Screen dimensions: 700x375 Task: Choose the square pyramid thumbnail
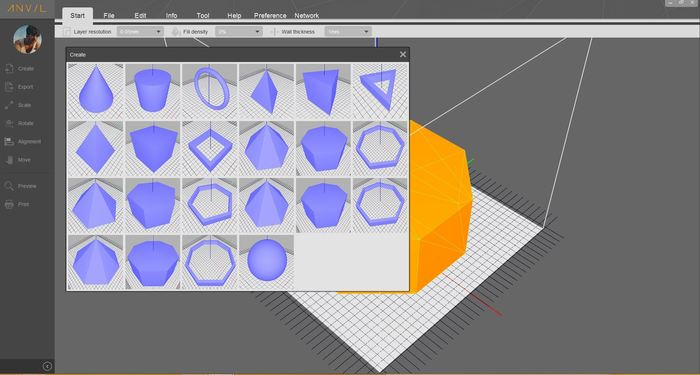(x=96, y=148)
